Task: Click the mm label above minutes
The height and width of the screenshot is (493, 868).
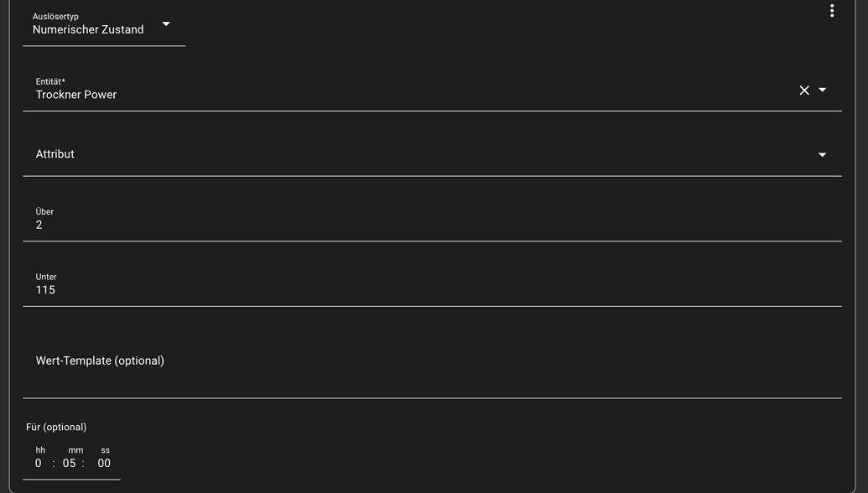Action: tap(75, 450)
